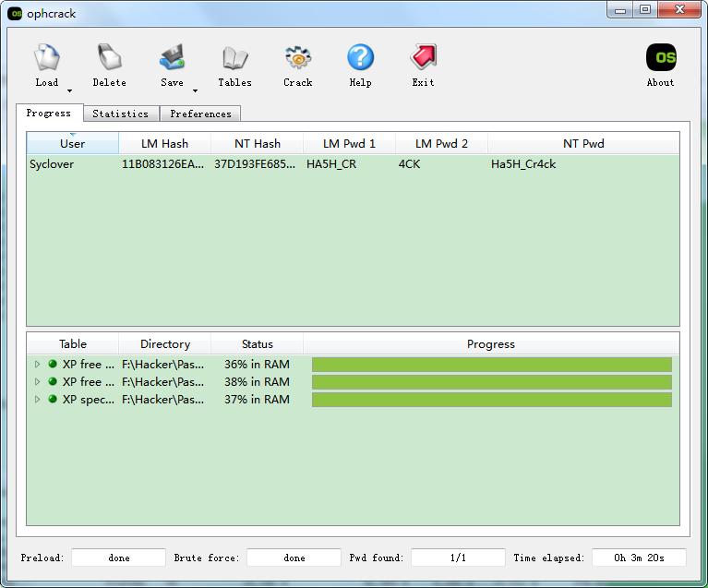Click the ophcrack title bar app icon
The image size is (708, 588).
[x=15, y=14]
